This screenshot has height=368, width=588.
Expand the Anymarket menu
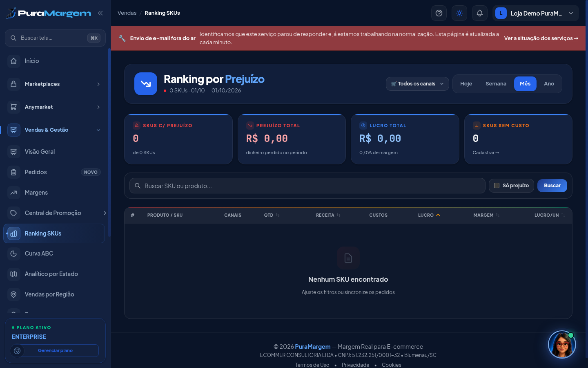[x=55, y=107]
